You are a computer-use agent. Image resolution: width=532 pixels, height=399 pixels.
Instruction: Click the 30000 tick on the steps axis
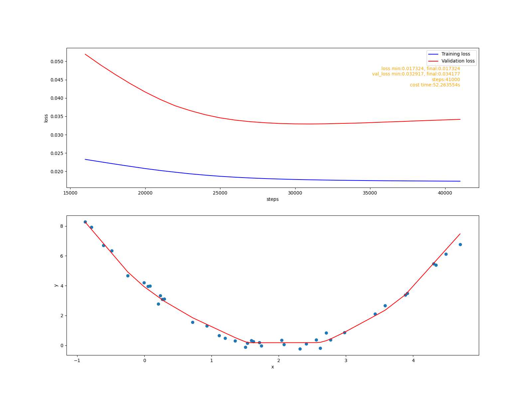click(x=295, y=193)
